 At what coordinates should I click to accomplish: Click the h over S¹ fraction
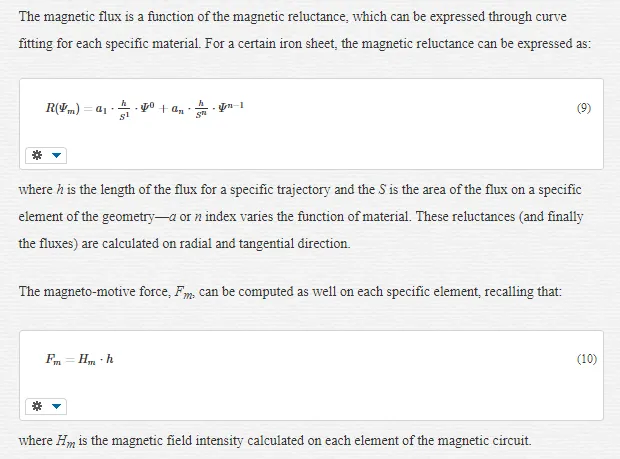click(x=124, y=110)
